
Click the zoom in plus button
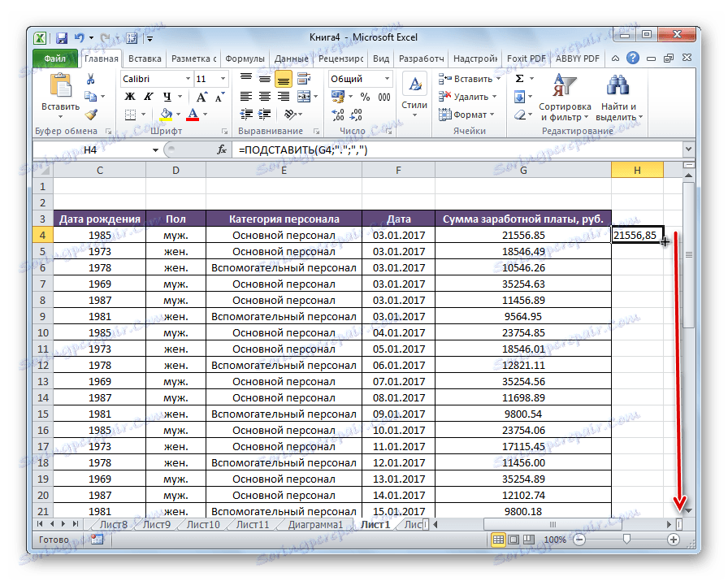click(674, 540)
